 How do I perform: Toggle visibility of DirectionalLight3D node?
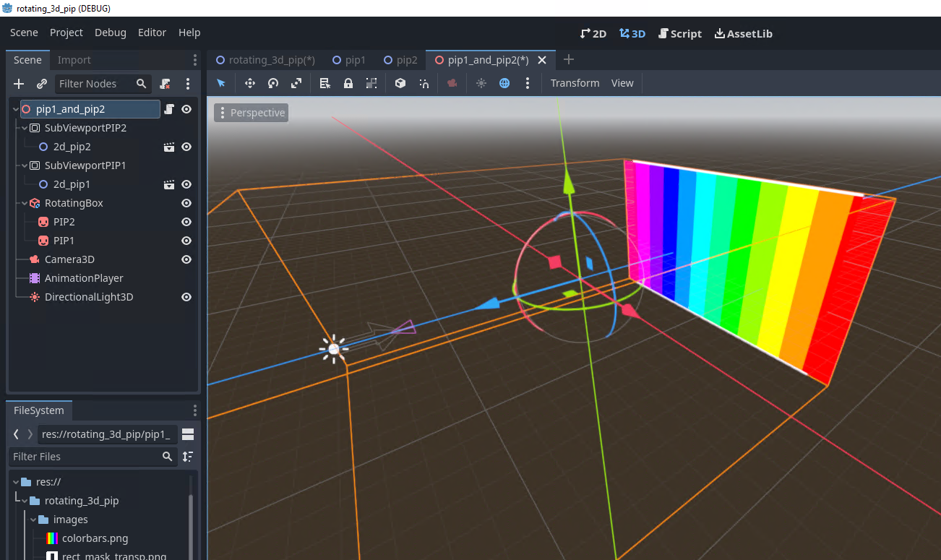[186, 297]
